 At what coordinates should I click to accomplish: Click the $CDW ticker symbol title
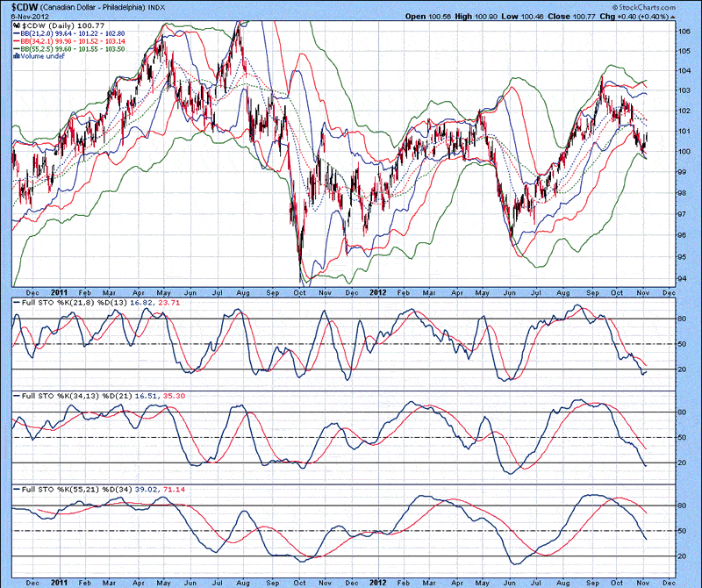pyautogui.click(x=24, y=6)
